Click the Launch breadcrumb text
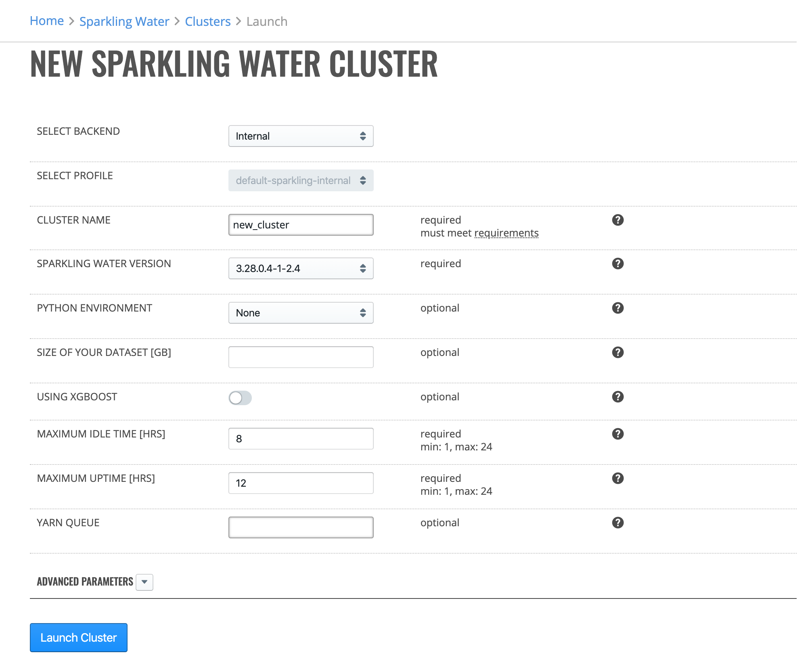Screen dimensions: 812x657 [x=267, y=21]
